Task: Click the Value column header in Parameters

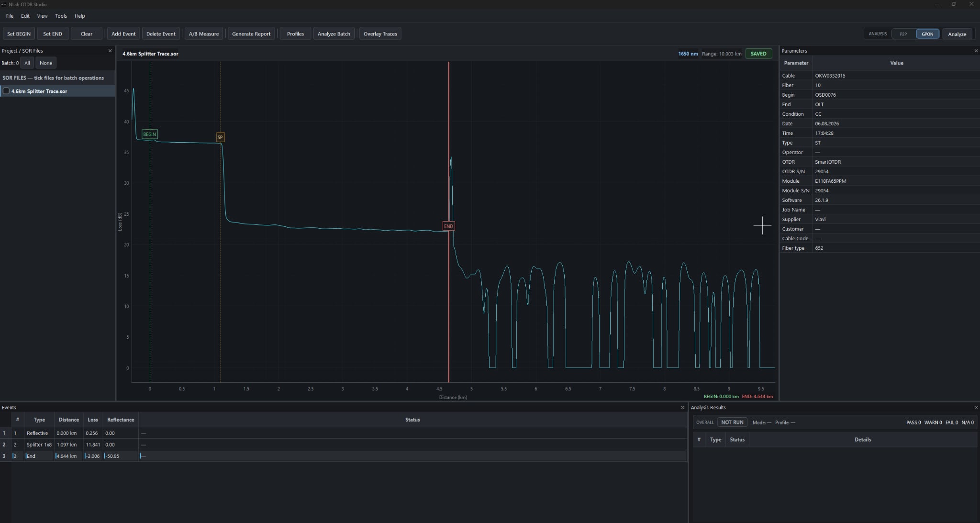Action: click(x=896, y=63)
